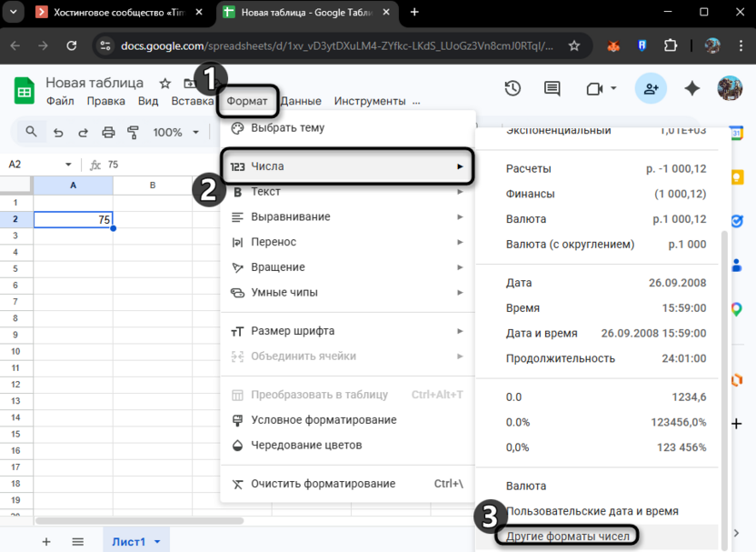This screenshot has width=756, height=552.
Task: Pick the Время format 15:59:00
Action: (597, 308)
